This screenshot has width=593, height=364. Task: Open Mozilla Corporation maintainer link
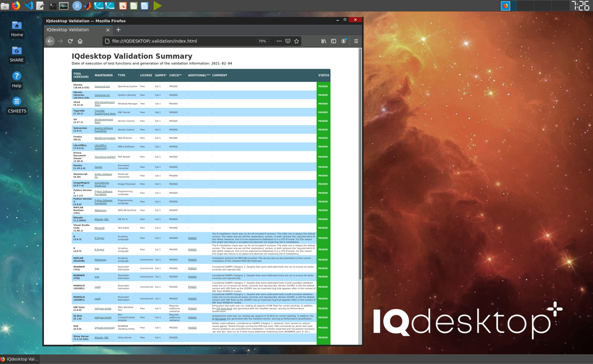click(105, 138)
